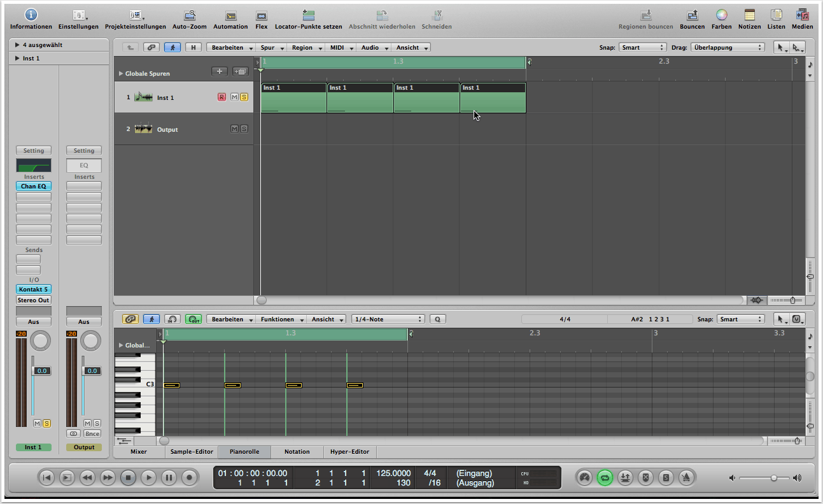Screen dimensions: 823x504
Task: Click the master volume slider in transport
Action: [x=773, y=478]
